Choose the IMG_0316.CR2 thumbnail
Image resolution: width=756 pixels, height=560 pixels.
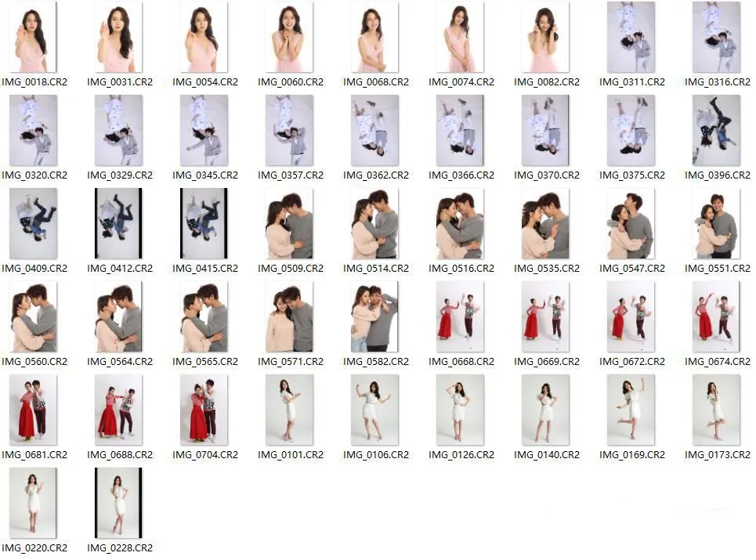pyautogui.click(x=716, y=37)
